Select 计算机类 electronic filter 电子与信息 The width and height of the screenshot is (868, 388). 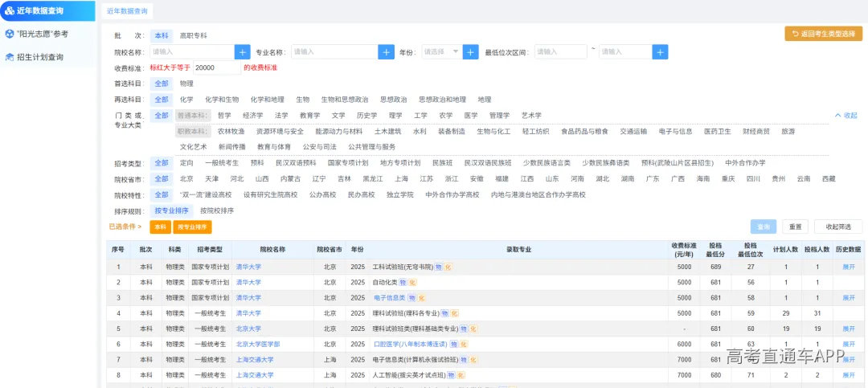(675, 131)
